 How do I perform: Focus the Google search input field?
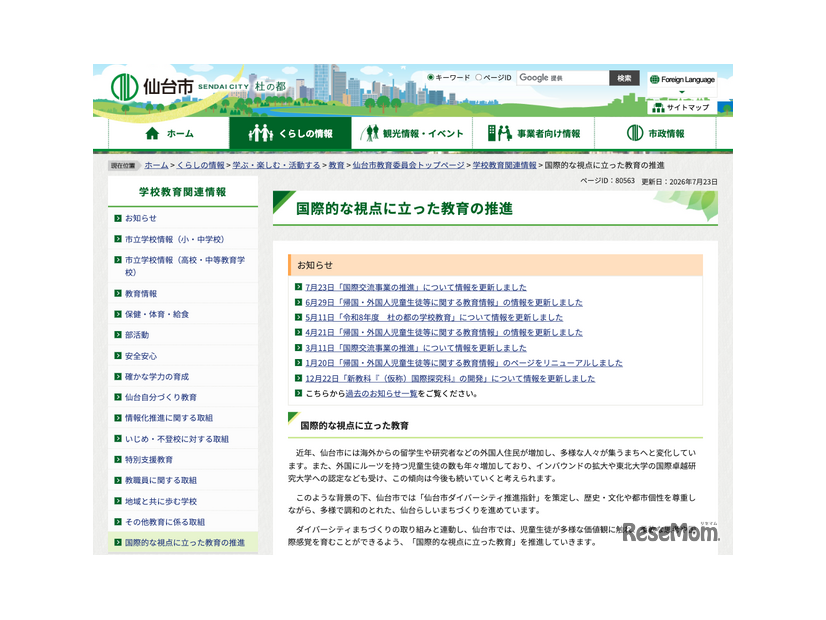(562, 78)
